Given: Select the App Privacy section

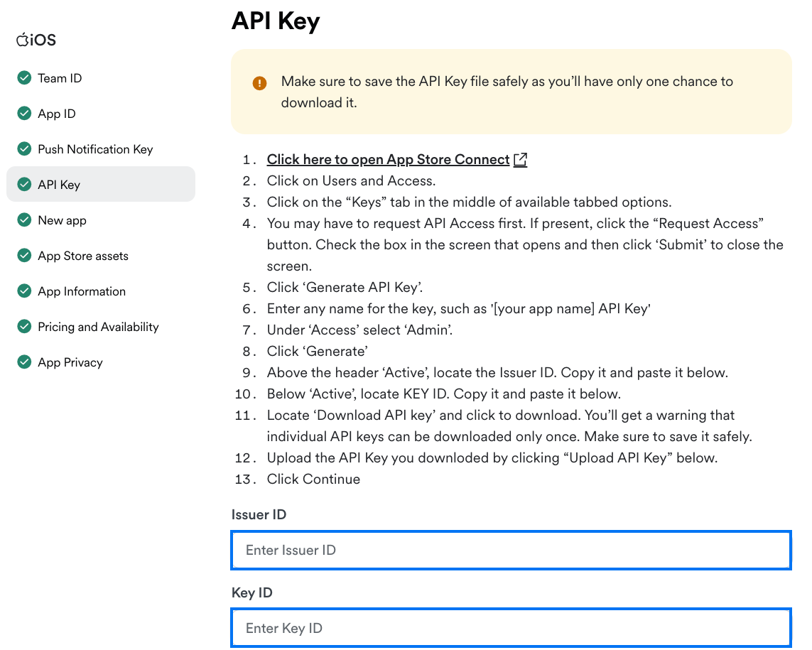Looking at the screenshot, I should point(70,362).
